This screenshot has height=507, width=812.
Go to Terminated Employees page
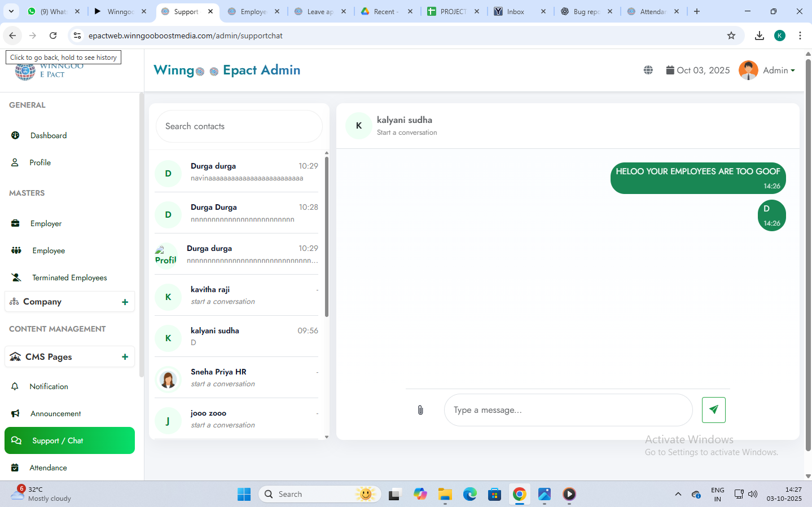pyautogui.click(x=69, y=277)
